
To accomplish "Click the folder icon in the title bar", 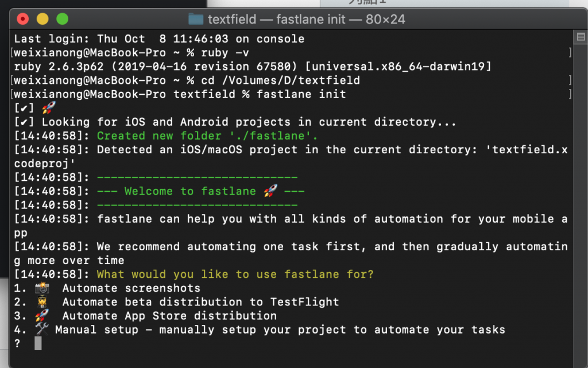I will [196, 19].
